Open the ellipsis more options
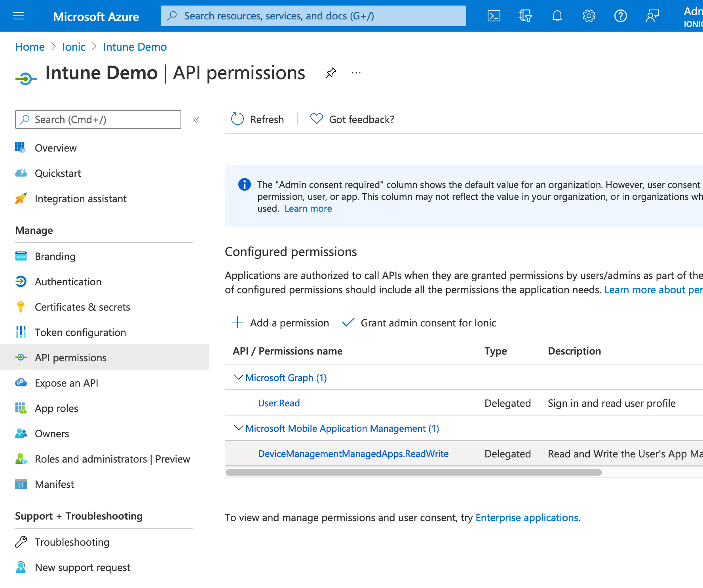The image size is (703, 588). tap(356, 73)
